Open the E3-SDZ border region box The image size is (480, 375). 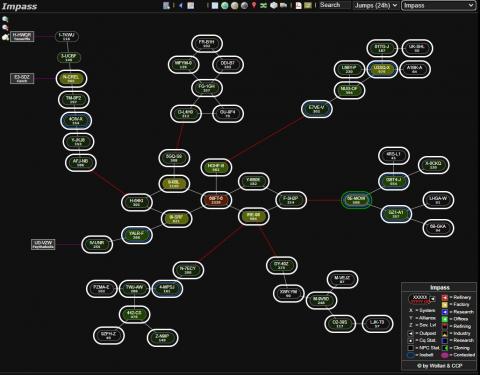(x=22, y=79)
